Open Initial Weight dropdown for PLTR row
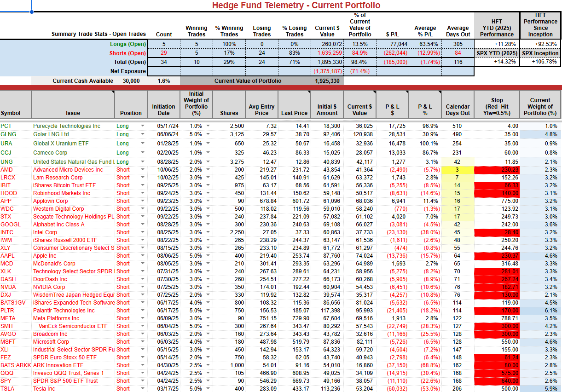The height and width of the screenshot is (392, 562). tap(208, 311)
